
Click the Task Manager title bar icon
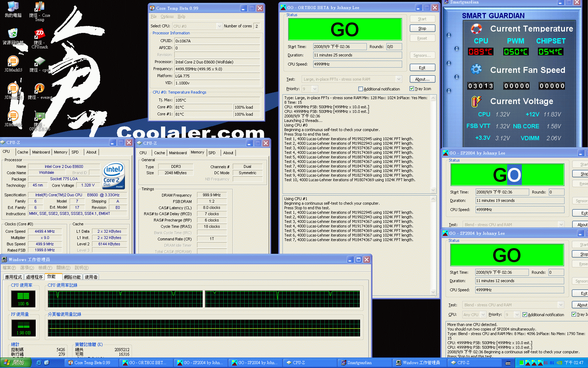(x=4, y=259)
